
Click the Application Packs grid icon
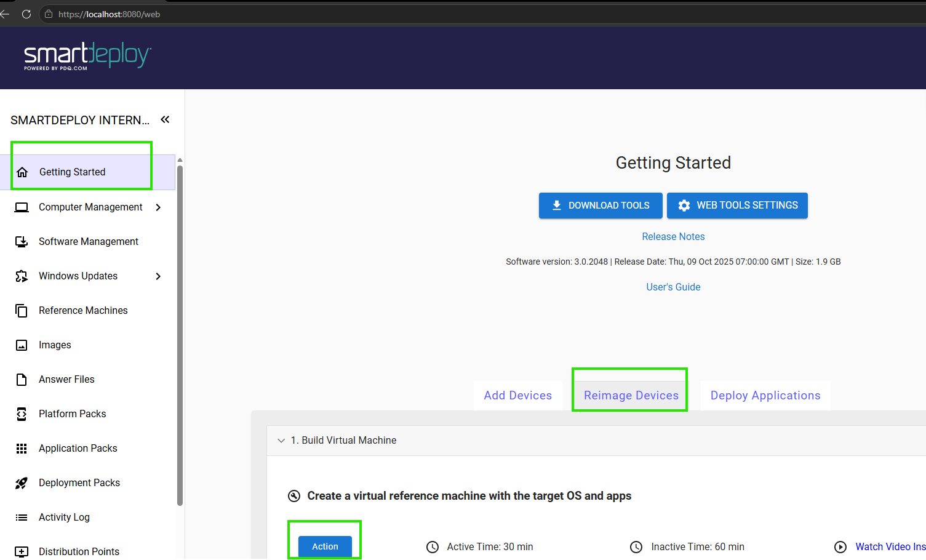pos(22,449)
